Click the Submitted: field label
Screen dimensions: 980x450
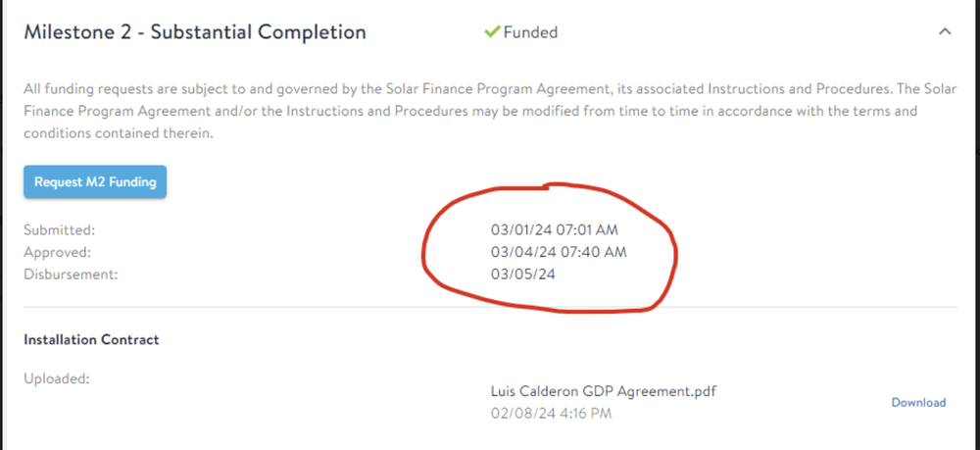click(60, 230)
